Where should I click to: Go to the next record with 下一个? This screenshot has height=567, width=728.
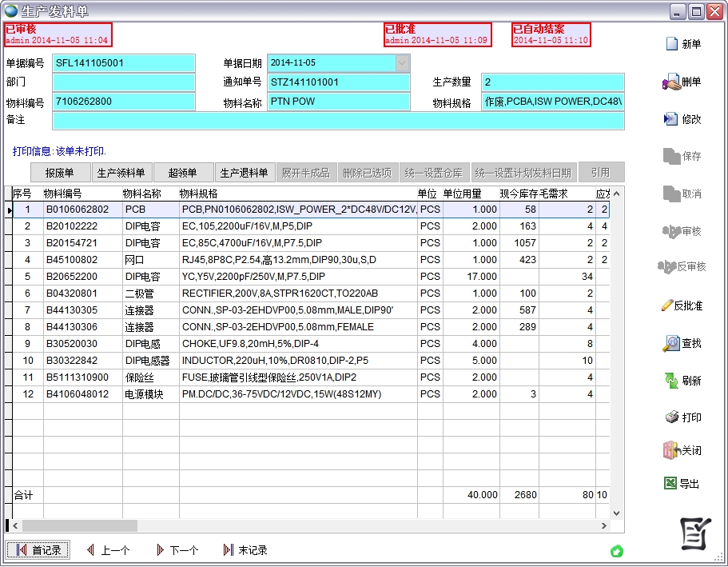click(x=177, y=550)
